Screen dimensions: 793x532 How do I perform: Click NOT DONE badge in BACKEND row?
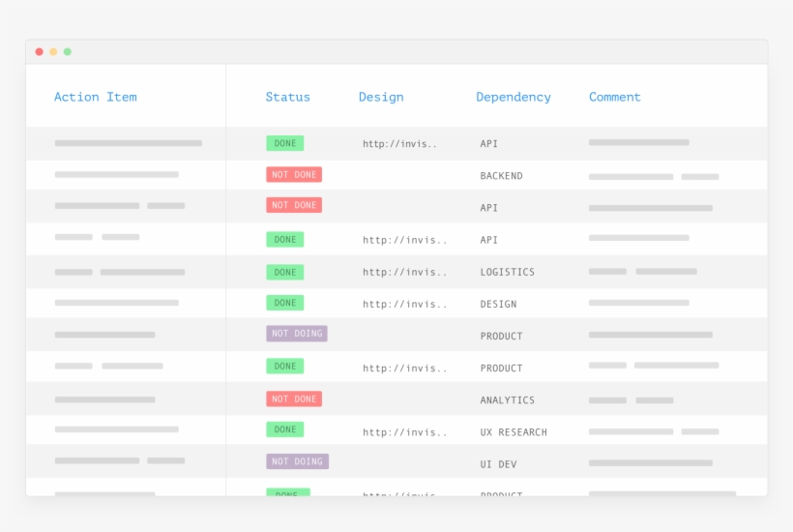pos(294,175)
